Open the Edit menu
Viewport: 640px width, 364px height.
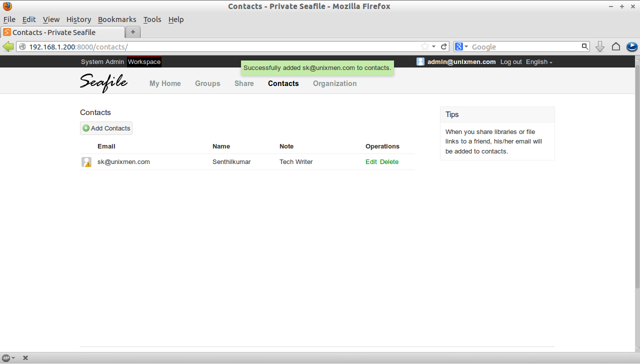click(x=29, y=19)
